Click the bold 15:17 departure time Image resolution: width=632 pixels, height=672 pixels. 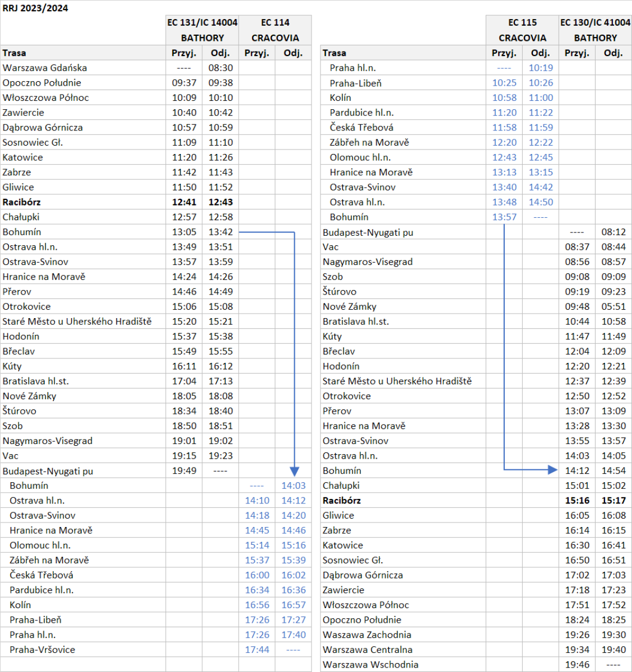(x=614, y=501)
